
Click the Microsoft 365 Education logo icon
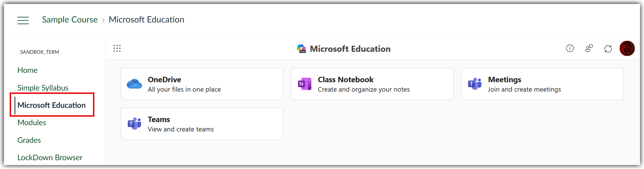302,48
